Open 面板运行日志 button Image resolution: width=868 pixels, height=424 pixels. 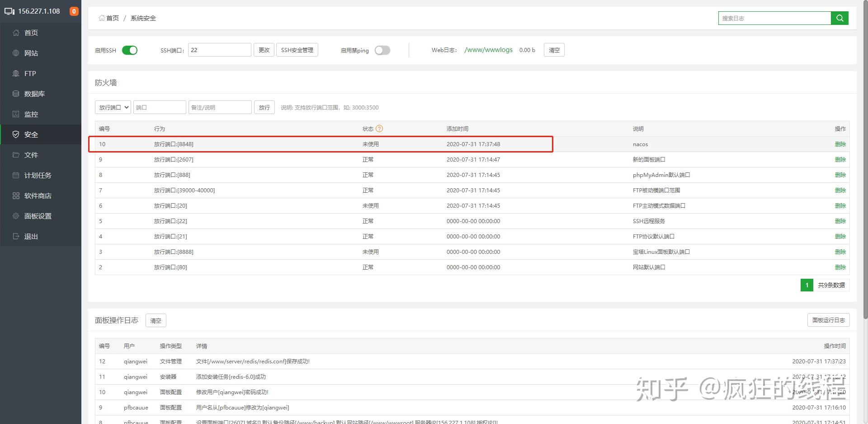(828, 320)
